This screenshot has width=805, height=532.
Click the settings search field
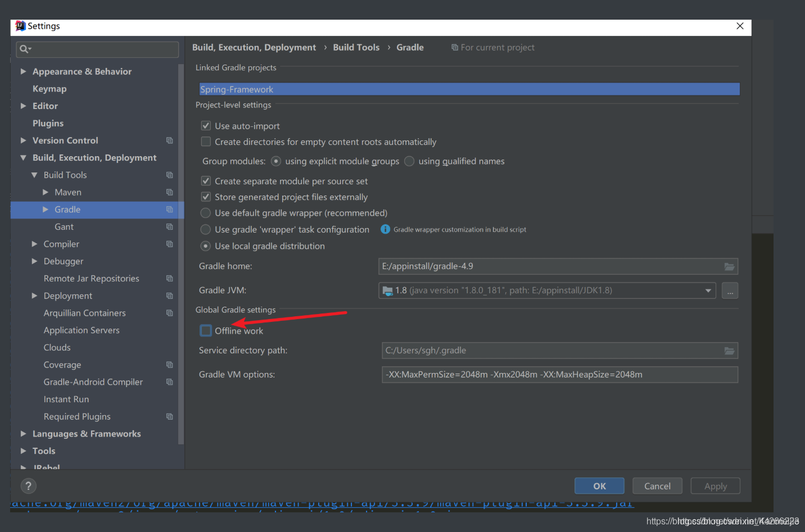pos(97,49)
